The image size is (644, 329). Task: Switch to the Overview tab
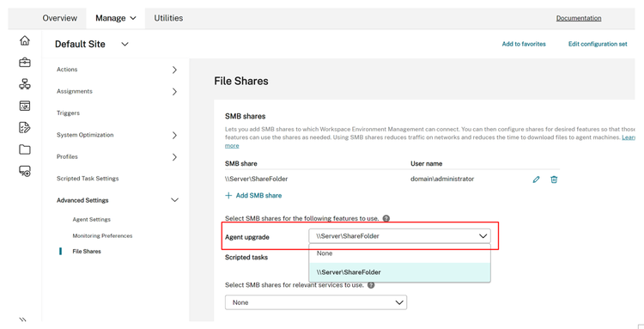(x=59, y=18)
